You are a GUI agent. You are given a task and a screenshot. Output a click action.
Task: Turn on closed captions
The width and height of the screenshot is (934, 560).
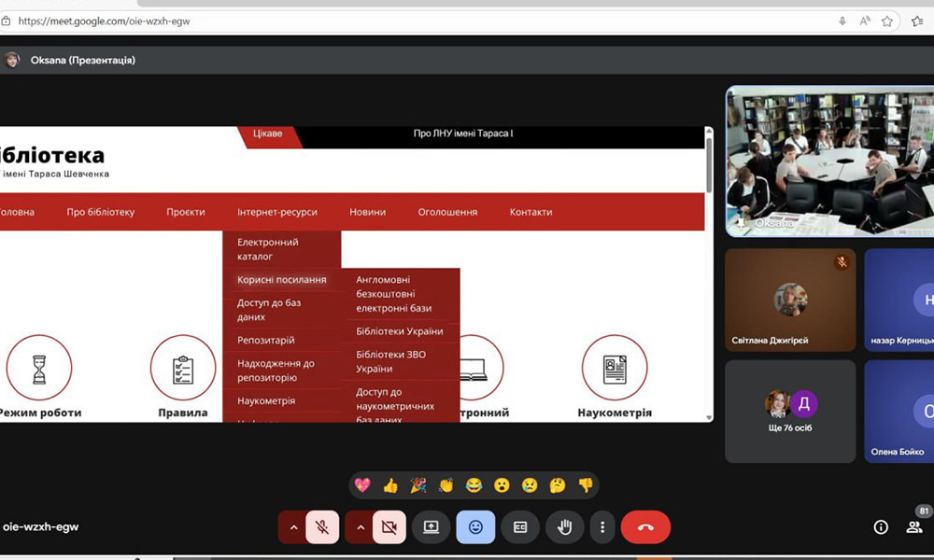click(520, 526)
